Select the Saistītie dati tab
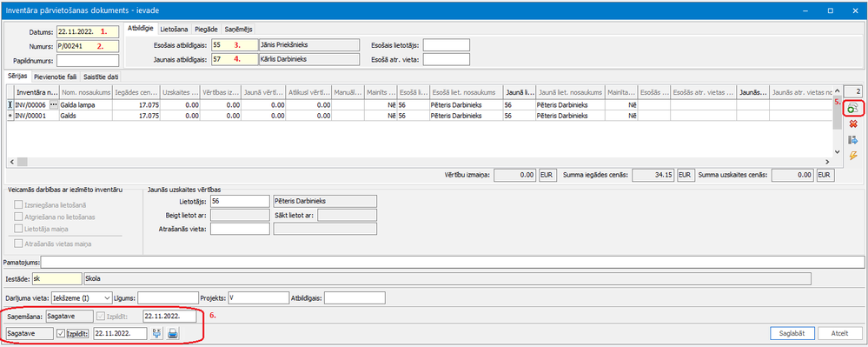 tap(102, 77)
